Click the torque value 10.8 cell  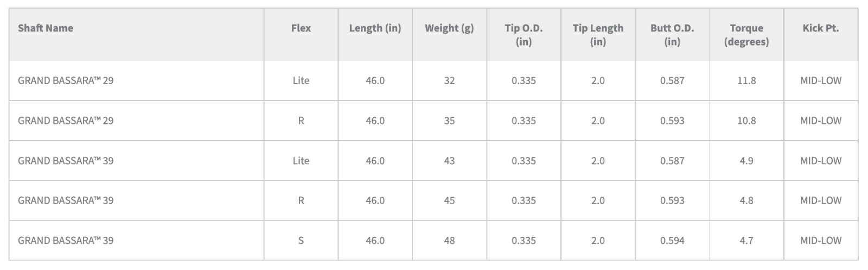coord(746,121)
